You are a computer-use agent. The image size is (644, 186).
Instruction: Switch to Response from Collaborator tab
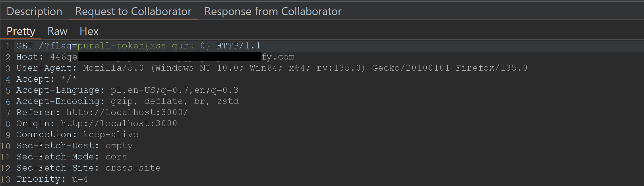[x=273, y=12]
